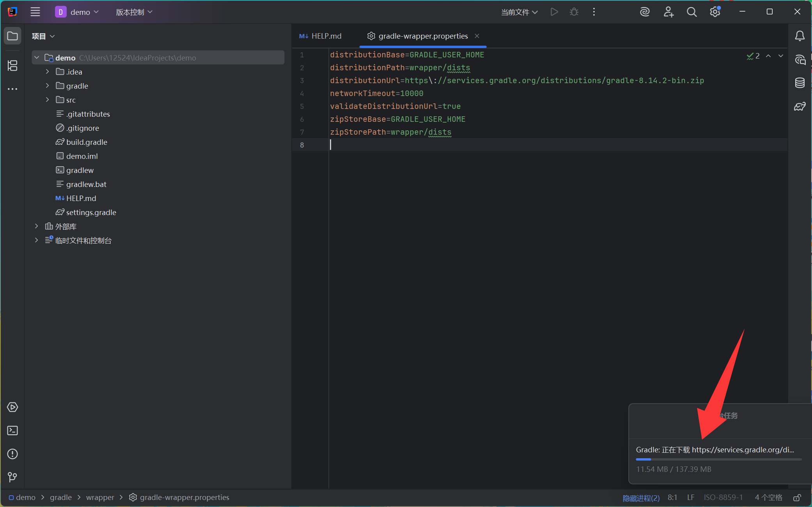This screenshot has height=507, width=812.
Task: Show the Notifications bell panel
Action: [800, 36]
